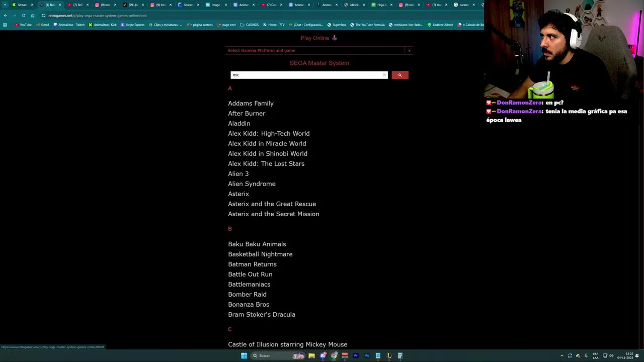The image size is (644, 362).
Task: Open volume control in system tray
Action: click(x=611, y=355)
